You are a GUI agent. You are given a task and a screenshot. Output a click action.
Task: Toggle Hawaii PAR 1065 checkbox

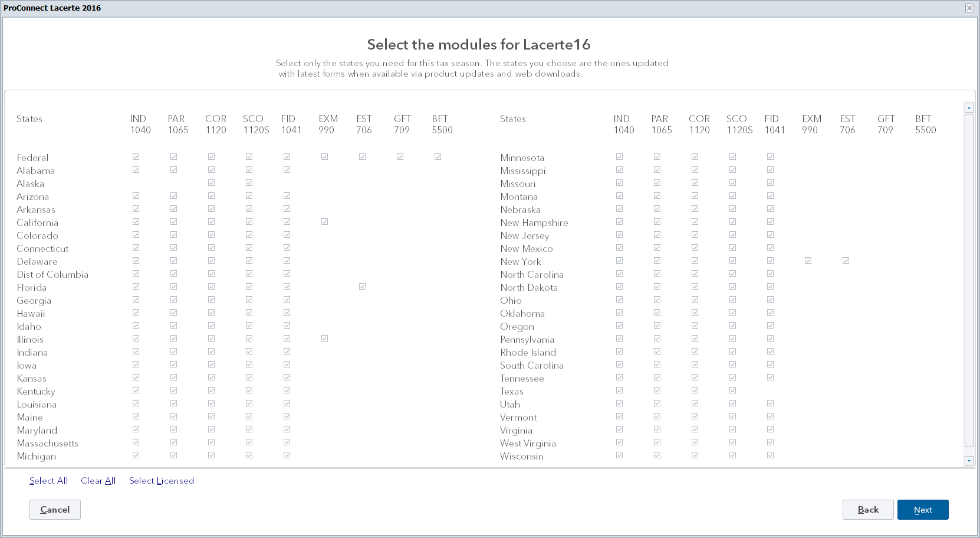coord(174,313)
